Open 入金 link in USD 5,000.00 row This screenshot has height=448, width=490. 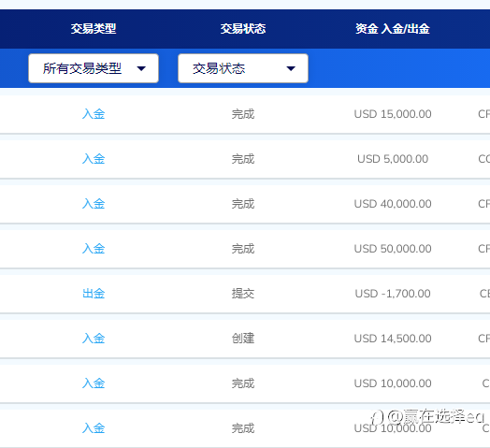94,159
